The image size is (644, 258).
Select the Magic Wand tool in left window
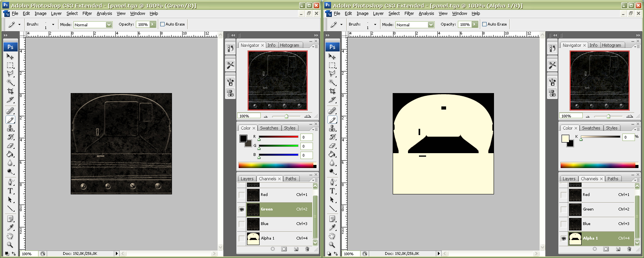pyautogui.click(x=10, y=82)
